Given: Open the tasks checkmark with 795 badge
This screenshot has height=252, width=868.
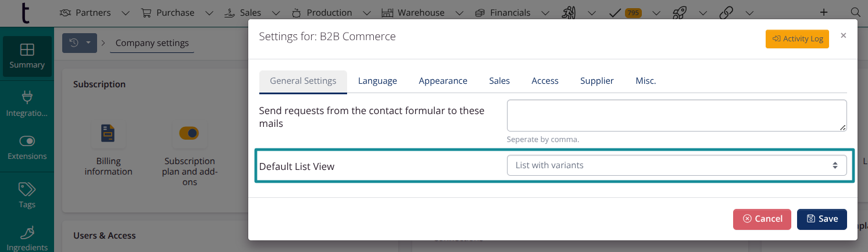Looking at the screenshot, I should [625, 12].
